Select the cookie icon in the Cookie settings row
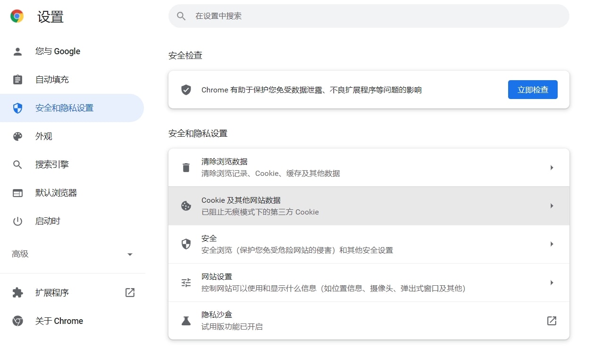594x364 pixels. click(186, 206)
